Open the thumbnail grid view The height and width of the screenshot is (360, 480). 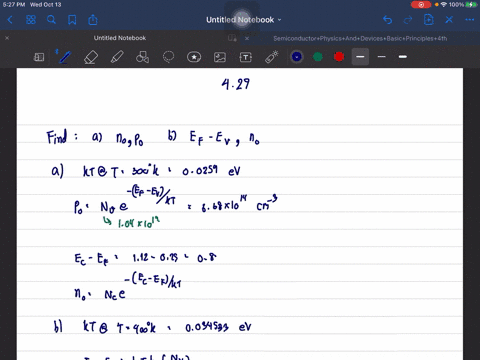coord(31,20)
